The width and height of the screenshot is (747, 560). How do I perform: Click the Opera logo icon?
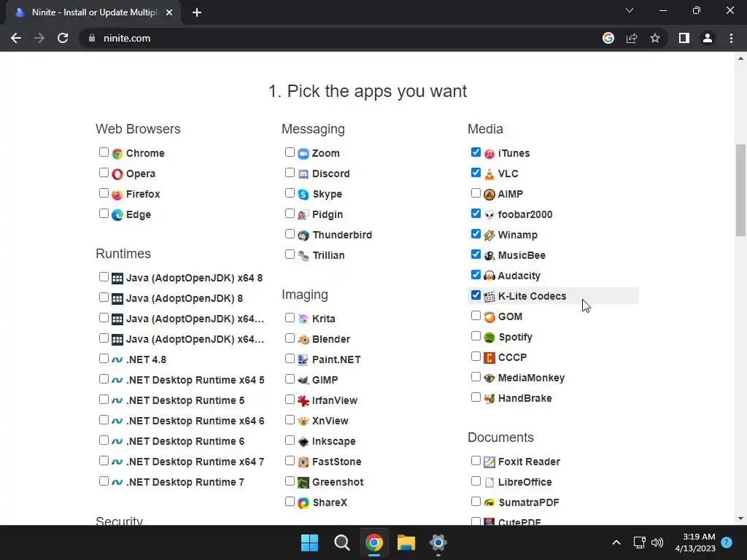point(117,174)
